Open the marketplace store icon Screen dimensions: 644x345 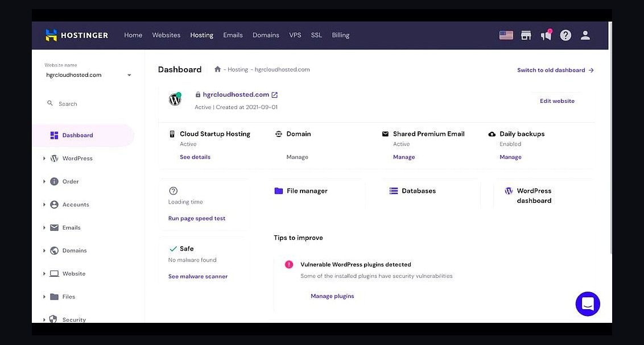(x=526, y=35)
